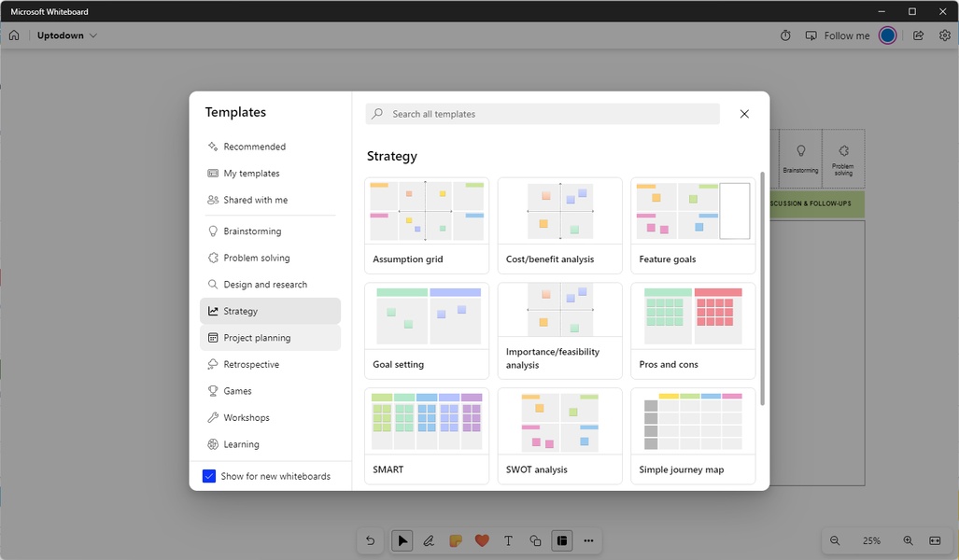Open the Shapes tool
The width and height of the screenshot is (959, 560).
535,540
